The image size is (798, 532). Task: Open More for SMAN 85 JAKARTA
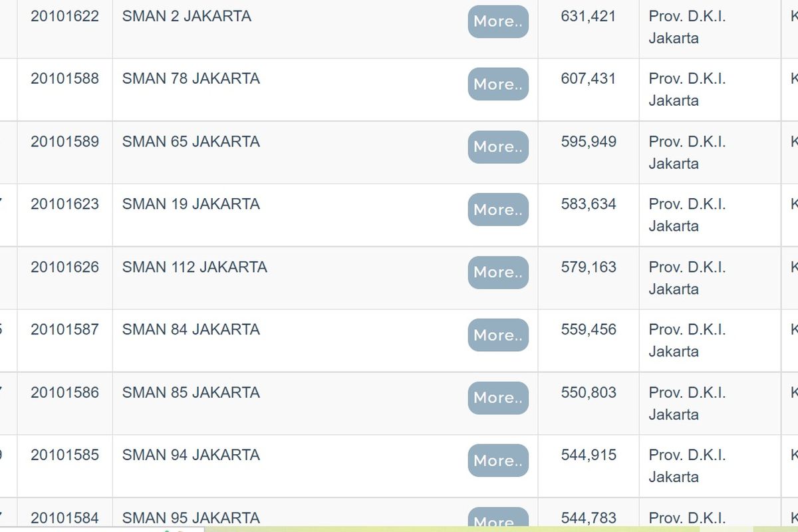click(498, 398)
